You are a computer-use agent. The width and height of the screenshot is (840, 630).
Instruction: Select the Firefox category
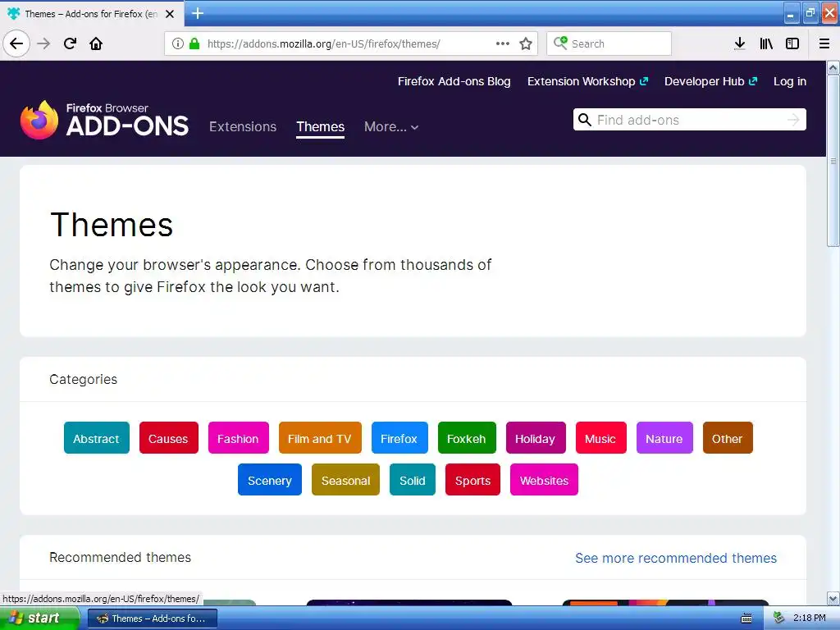[399, 438]
